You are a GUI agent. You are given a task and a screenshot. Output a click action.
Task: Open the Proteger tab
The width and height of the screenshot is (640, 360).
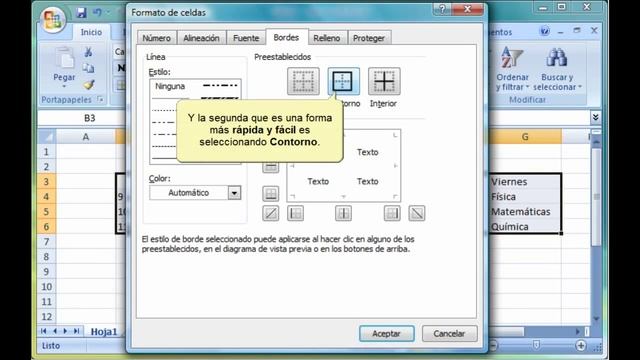pyautogui.click(x=369, y=38)
